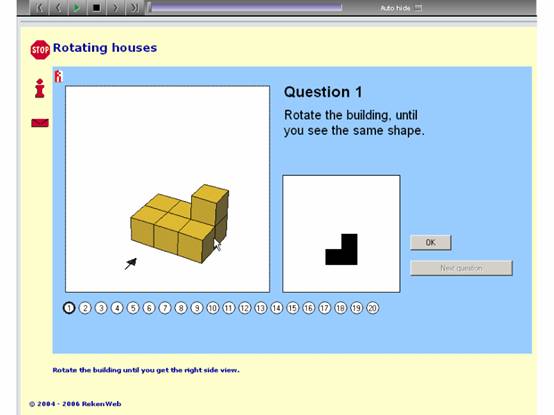Jump to the start with first-frame button
554x415 pixels.
39,7
